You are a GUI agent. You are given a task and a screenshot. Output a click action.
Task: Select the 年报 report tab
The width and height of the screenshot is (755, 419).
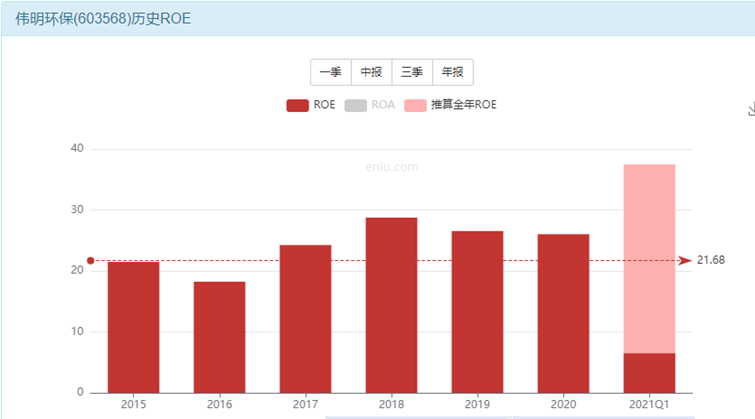(453, 72)
